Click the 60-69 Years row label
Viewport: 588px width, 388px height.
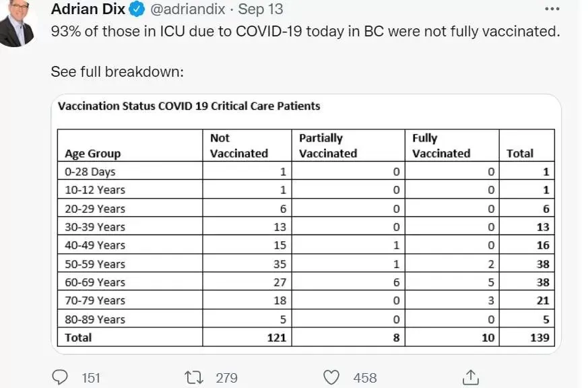(94, 282)
